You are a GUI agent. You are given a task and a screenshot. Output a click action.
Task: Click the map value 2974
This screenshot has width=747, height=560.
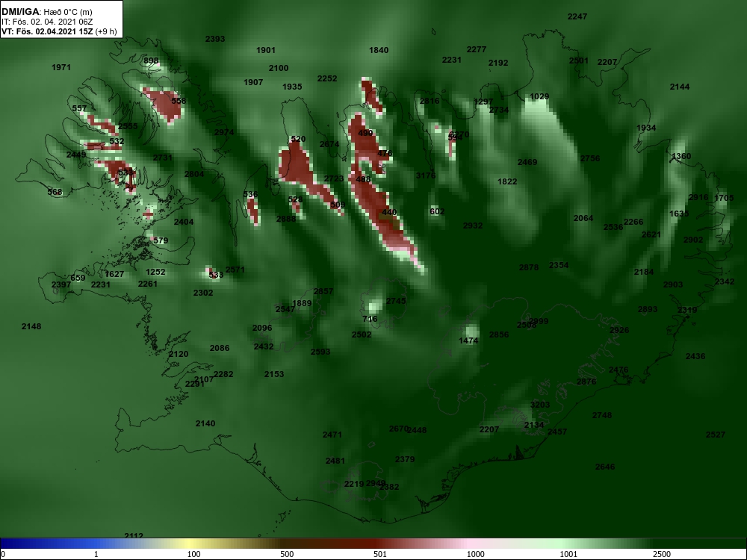(x=224, y=132)
